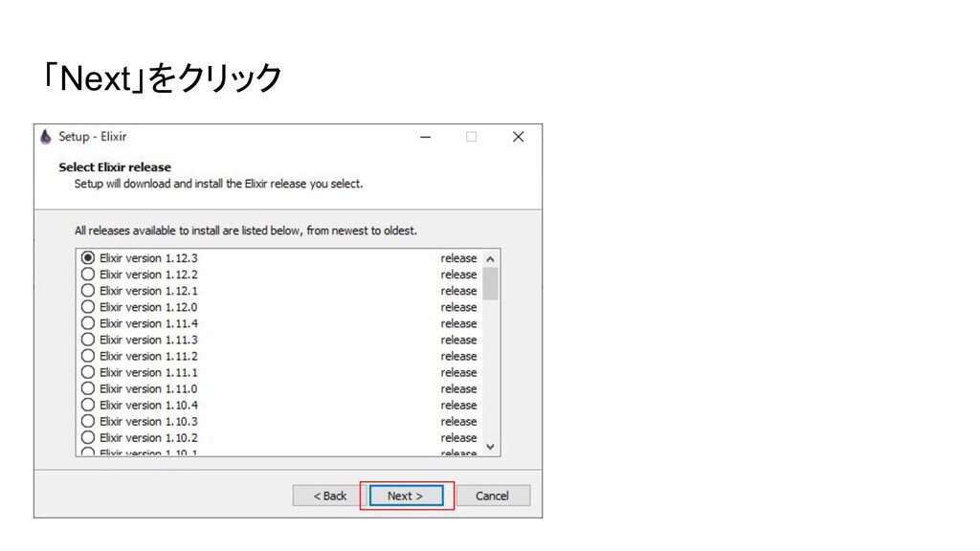Screen dimensions: 980x551
Task: Choose Elixir version 1.11.3 radio button
Action: pos(88,340)
